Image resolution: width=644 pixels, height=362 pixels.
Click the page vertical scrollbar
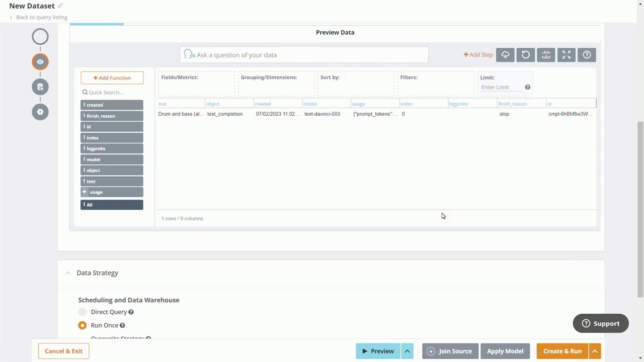[640, 201]
